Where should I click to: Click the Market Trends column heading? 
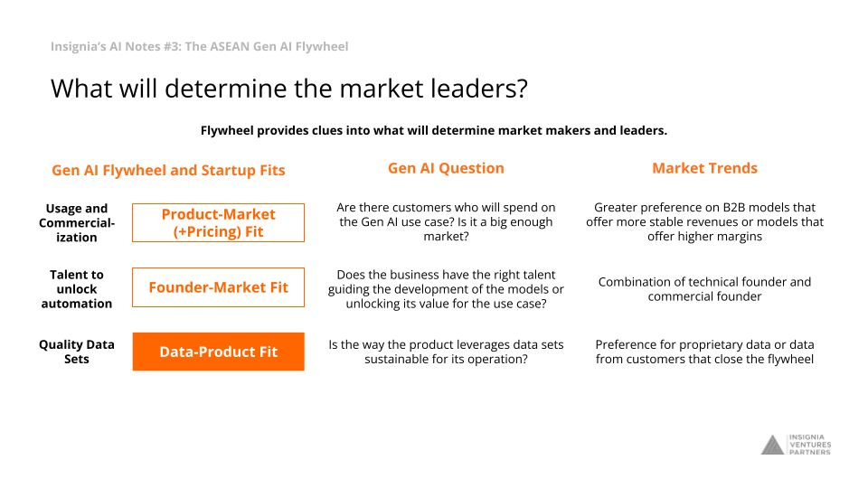pyautogui.click(x=704, y=168)
